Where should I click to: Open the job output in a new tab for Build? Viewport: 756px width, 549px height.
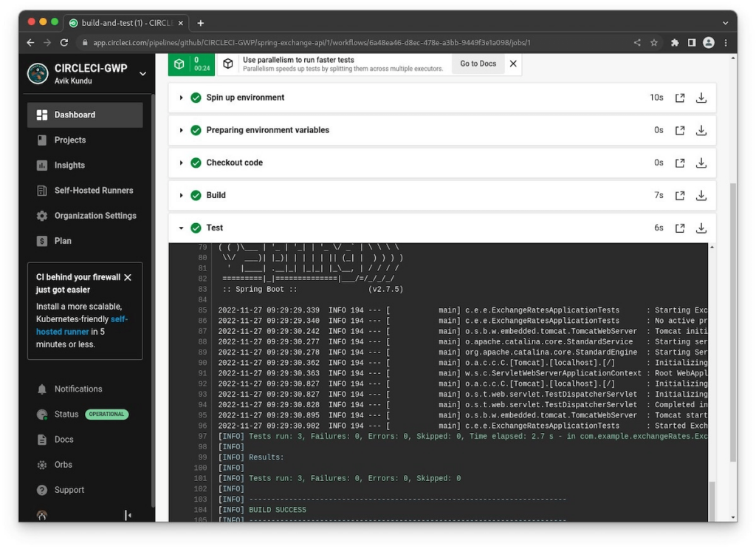point(679,195)
